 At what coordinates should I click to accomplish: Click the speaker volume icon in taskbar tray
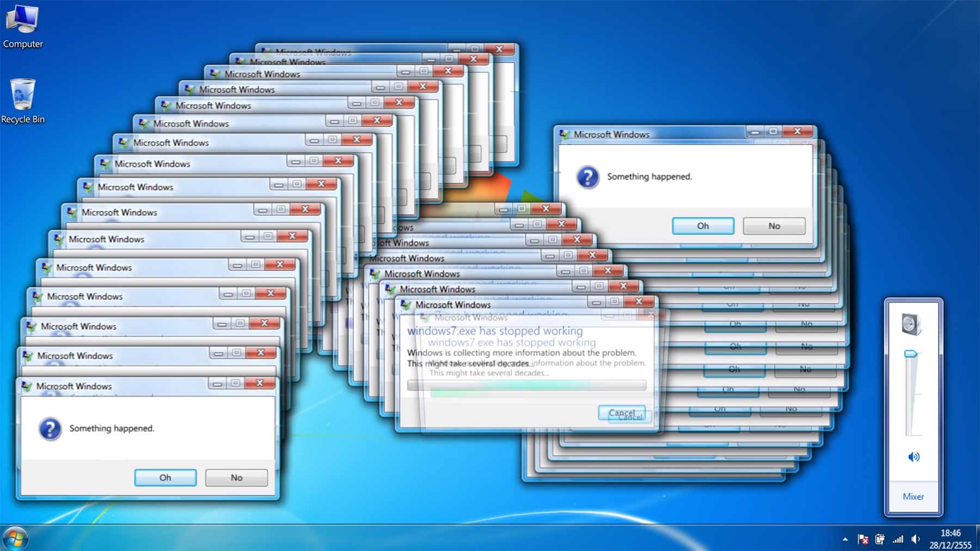click(916, 539)
